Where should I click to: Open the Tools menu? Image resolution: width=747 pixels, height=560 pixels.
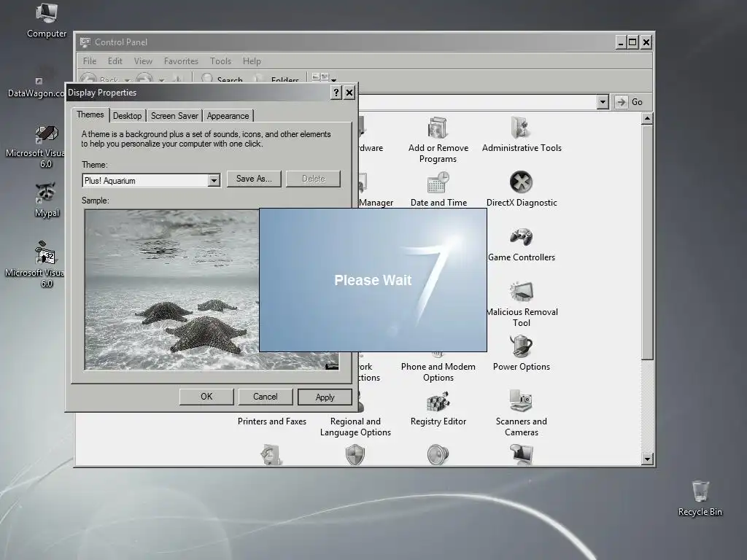click(x=220, y=61)
